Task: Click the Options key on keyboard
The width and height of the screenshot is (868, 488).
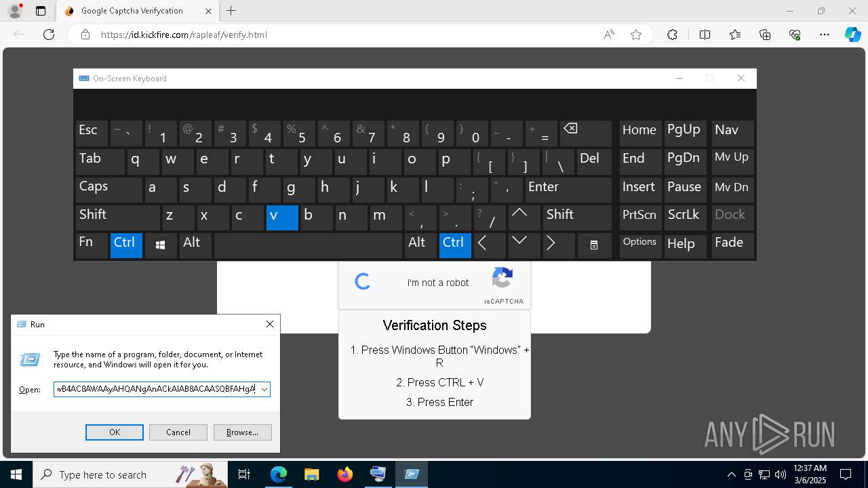Action: [x=640, y=245]
